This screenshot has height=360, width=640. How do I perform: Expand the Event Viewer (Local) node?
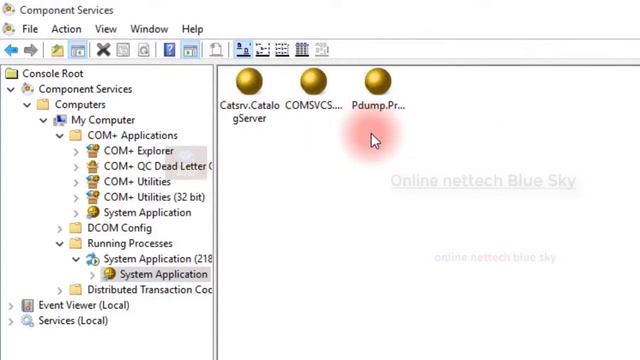(x=11, y=306)
